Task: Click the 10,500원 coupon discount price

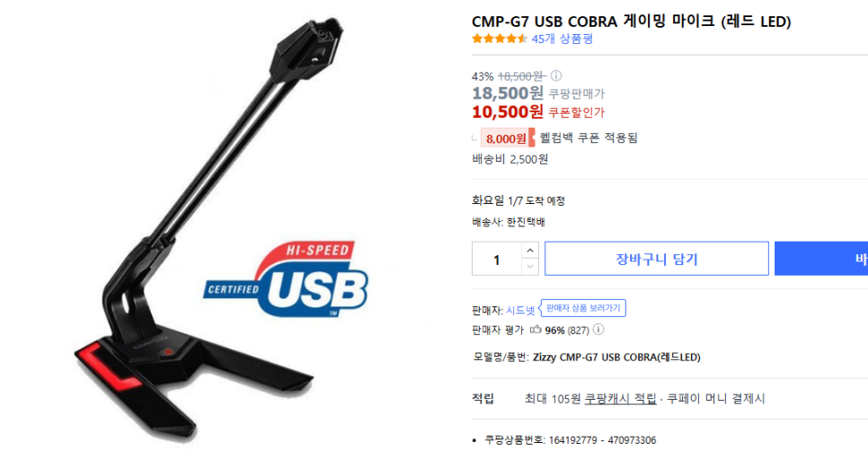Action: coord(508,111)
